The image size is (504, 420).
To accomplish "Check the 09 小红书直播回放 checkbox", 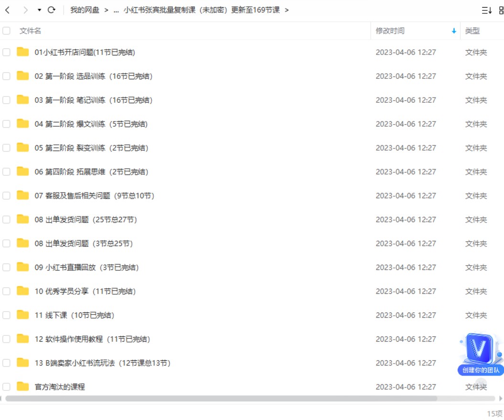I will pyautogui.click(x=6, y=267).
